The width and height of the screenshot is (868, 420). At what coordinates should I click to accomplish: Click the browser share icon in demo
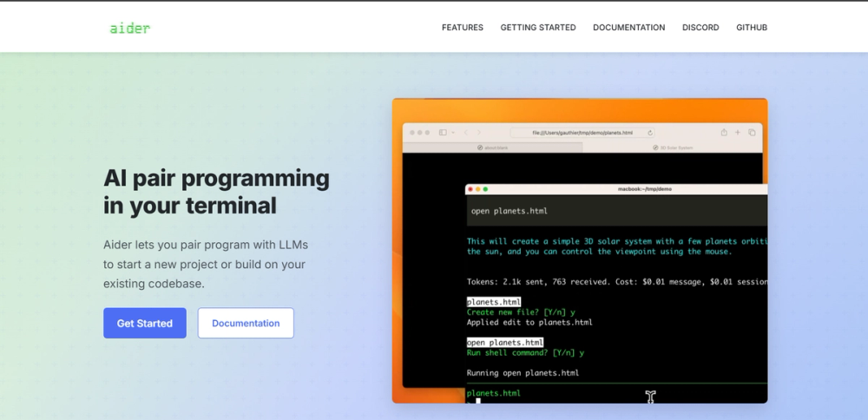click(x=724, y=132)
